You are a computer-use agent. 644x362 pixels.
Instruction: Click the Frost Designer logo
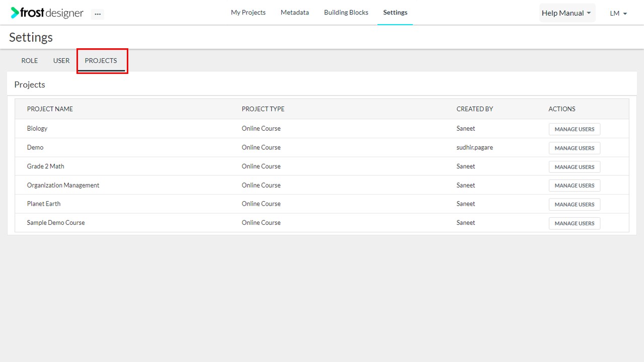[47, 13]
